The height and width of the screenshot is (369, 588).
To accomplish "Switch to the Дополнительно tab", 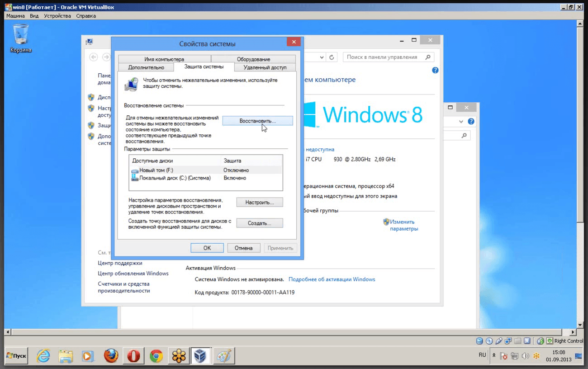I will click(146, 67).
